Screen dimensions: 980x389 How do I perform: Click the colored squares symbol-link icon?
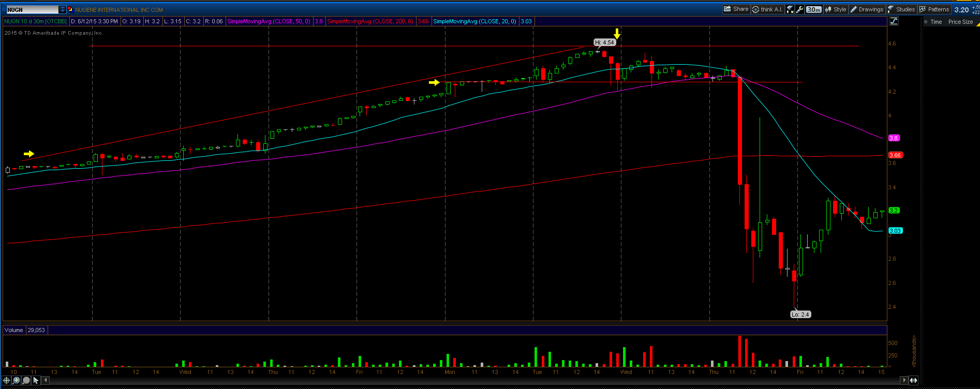click(70, 10)
